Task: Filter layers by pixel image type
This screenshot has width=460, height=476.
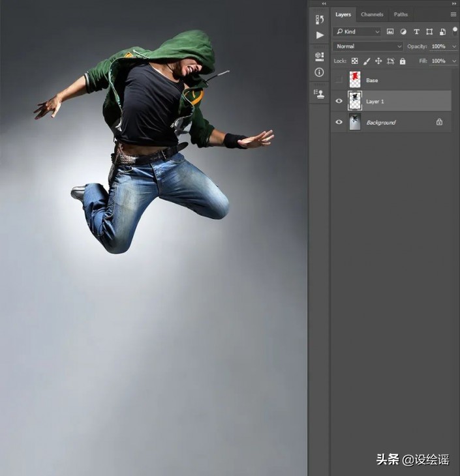Action: (390, 31)
